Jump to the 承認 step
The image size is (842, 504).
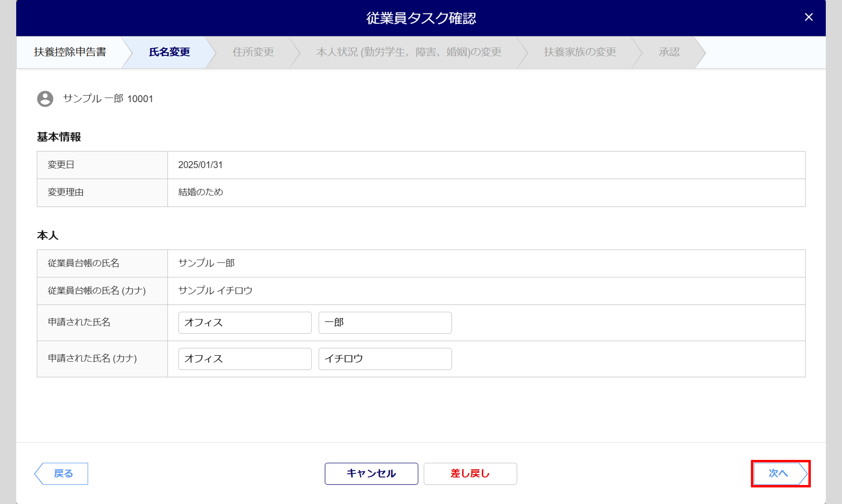pyautogui.click(x=669, y=52)
